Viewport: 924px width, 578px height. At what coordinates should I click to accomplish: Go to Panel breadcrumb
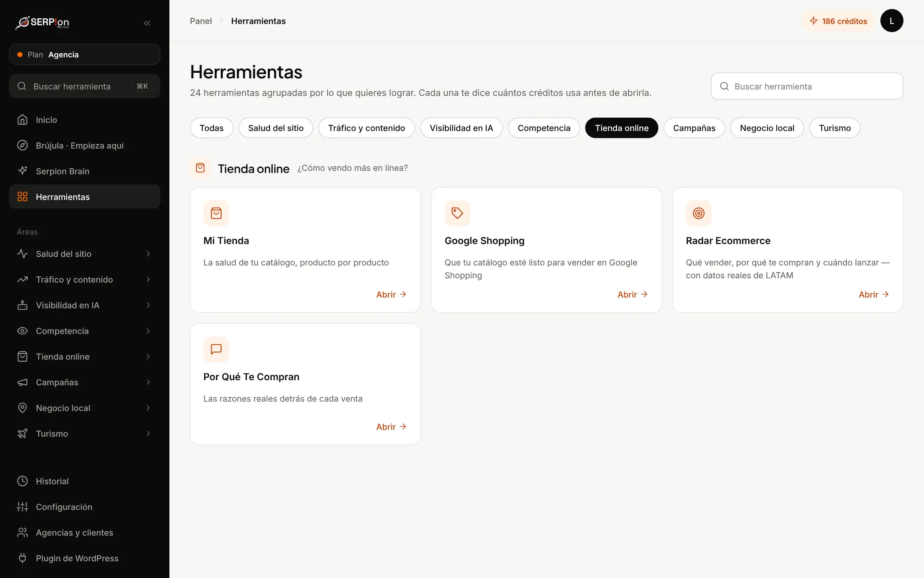201,21
